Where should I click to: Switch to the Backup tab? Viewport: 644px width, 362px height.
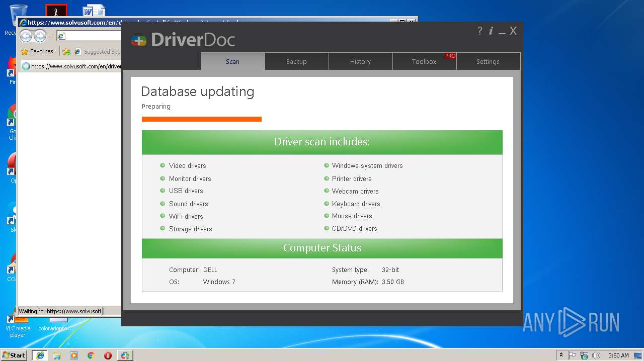click(296, 61)
